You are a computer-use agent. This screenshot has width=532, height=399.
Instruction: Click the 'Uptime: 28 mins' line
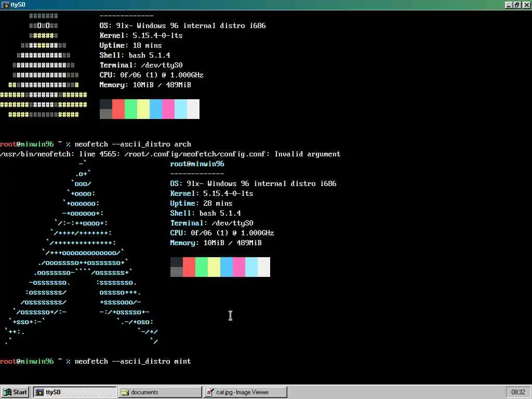(201, 203)
